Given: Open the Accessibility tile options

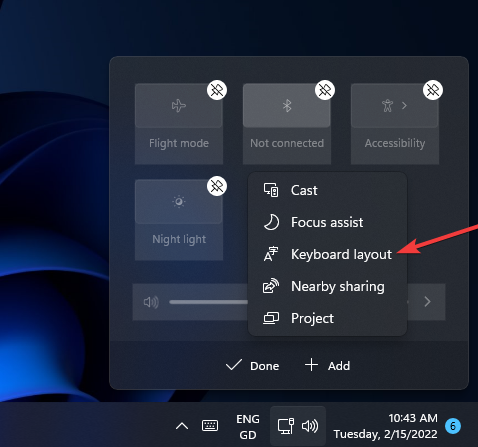Looking at the screenshot, I should tap(395, 106).
